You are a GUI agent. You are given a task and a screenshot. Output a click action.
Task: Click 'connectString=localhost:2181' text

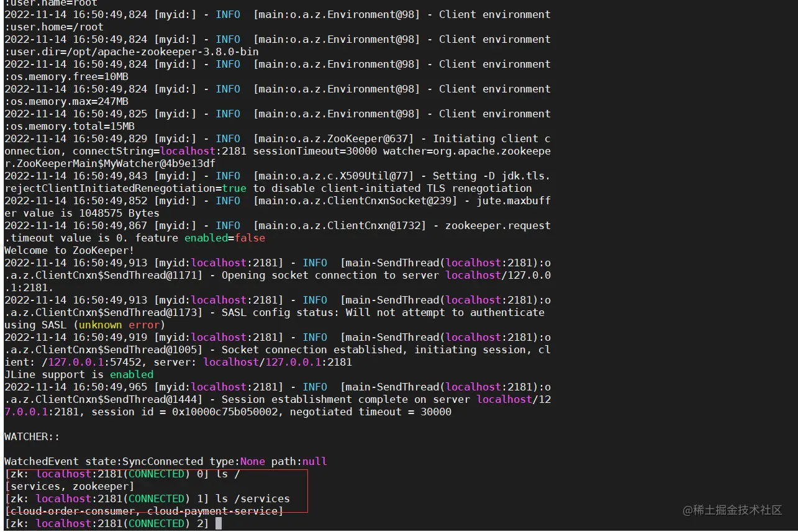160,151
